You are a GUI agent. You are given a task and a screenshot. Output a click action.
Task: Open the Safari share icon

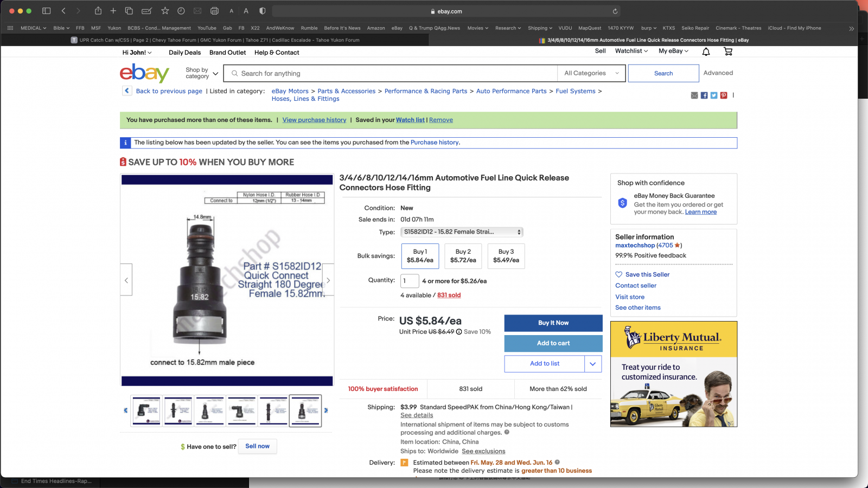click(x=98, y=11)
